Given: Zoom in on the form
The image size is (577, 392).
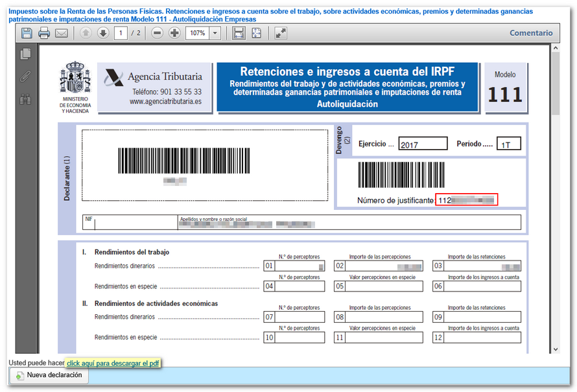Looking at the screenshot, I should (174, 33).
